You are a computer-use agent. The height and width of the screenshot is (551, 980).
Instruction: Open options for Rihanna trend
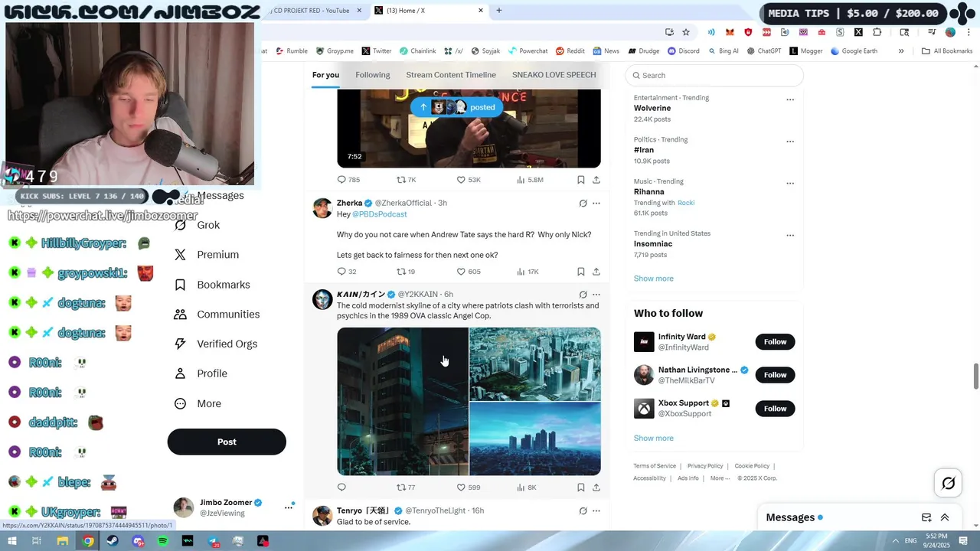coord(790,184)
